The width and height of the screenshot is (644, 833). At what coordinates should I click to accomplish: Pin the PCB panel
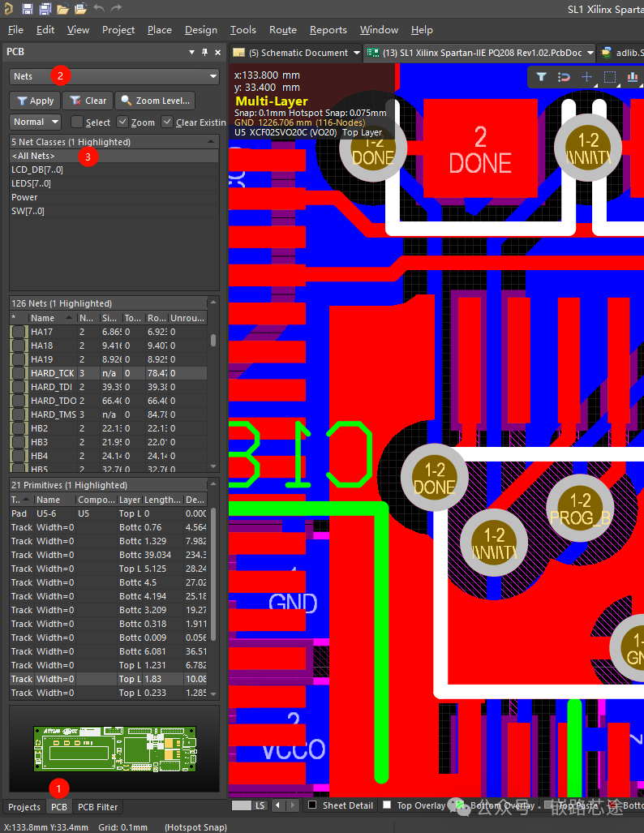point(204,52)
